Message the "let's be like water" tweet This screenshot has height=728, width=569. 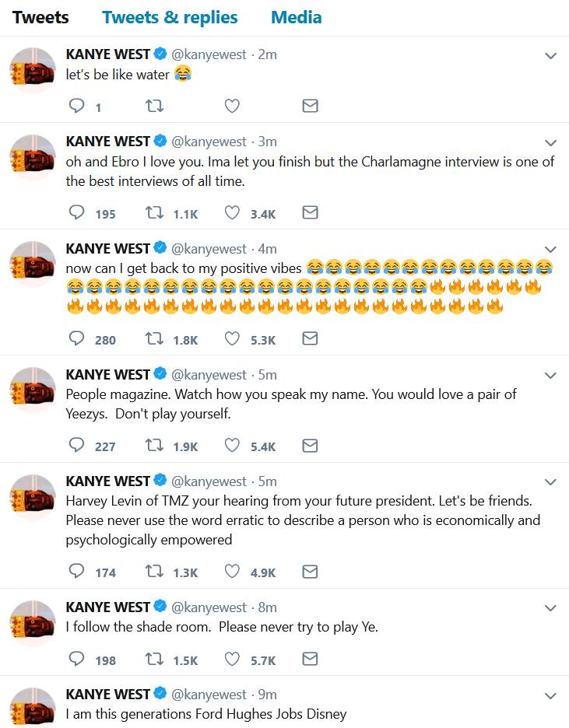click(310, 106)
